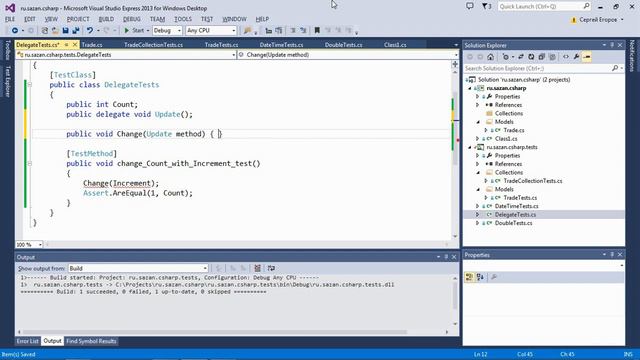Toggle auto-hide pin on Properties panel
This screenshot has width=640, height=360.
point(612,254)
